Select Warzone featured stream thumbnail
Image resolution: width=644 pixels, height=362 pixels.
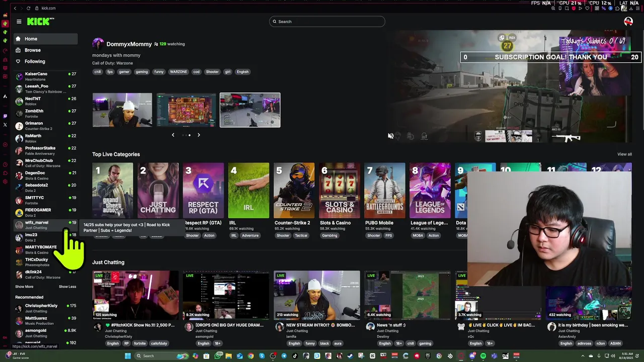click(x=250, y=110)
